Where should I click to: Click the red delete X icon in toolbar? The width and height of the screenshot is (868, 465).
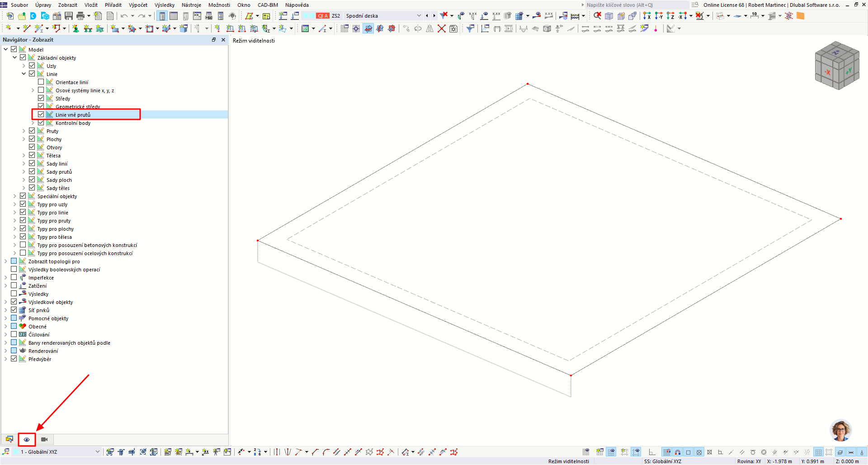pos(442,28)
